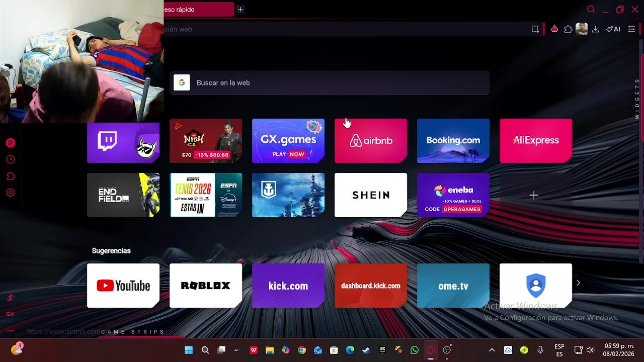The height and width of the screenshot is (362, 644).
Task: Open the Downloads arrow icon
Action: [x=595, y=29]
